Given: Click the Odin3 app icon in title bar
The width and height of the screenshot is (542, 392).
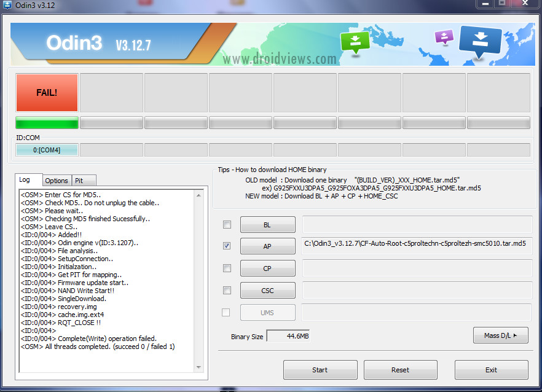Looking at the screenshot, I should [x=8, y=5].
